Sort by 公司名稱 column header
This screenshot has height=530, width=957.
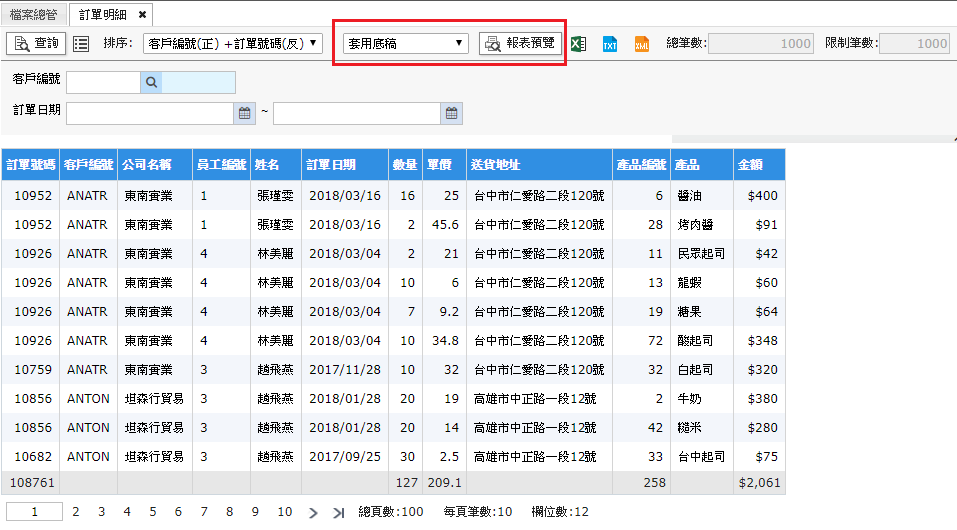coord(155,165)
